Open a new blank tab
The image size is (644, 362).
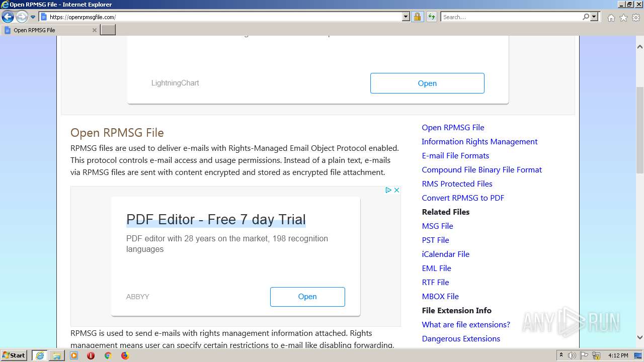click(x=108, y=30)
